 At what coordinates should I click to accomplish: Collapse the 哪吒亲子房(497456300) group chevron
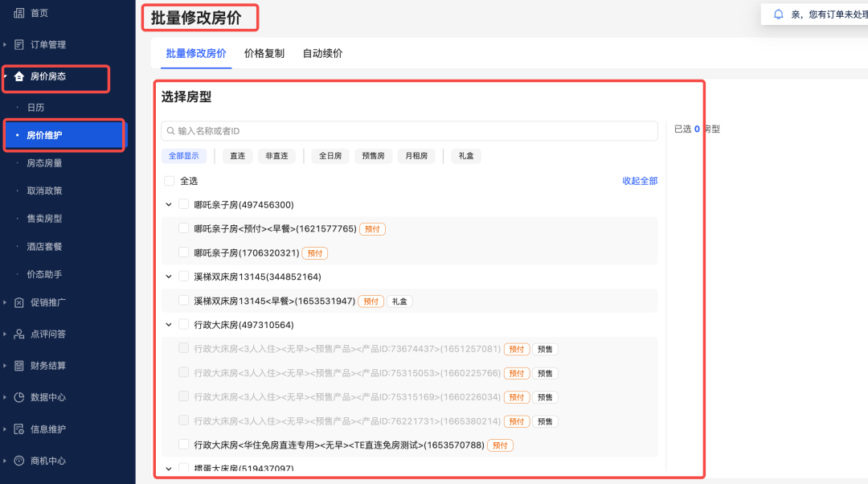click(169, 204)
